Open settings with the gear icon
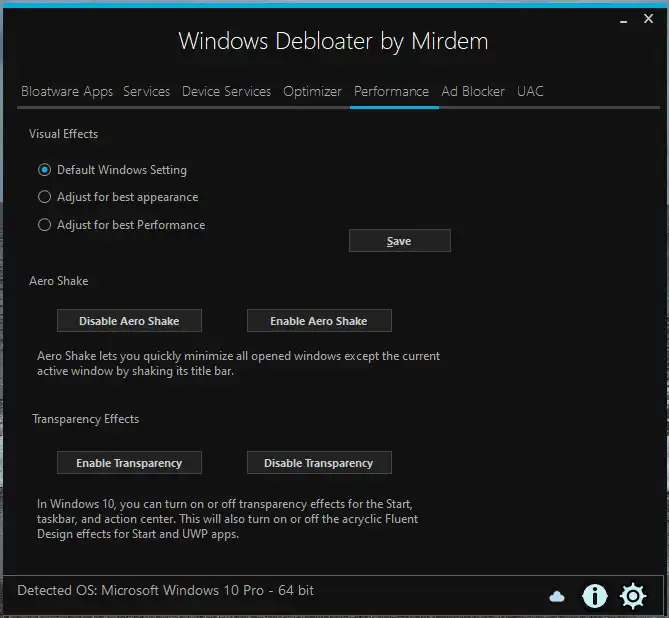Viewport: 669px width, 618px height. 633,596
